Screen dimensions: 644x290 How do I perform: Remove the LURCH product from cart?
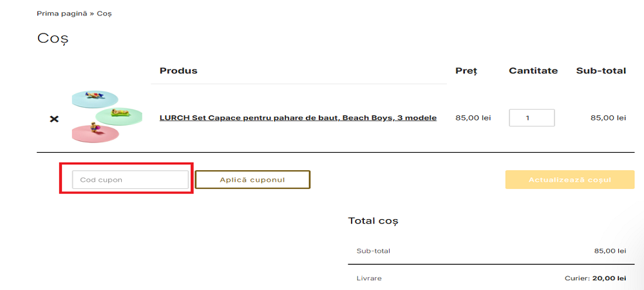pos(54,119)
